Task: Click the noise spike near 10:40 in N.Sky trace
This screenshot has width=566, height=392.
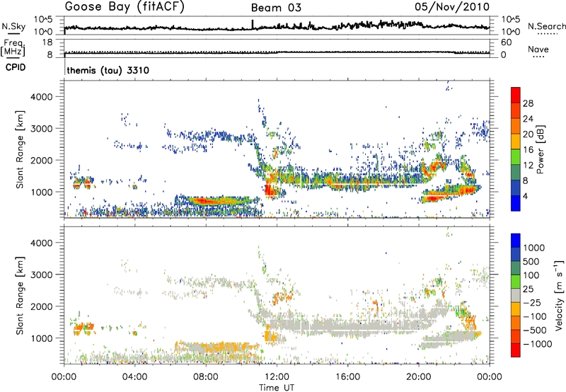Action: pyautogui.click(x=253, y=24)
